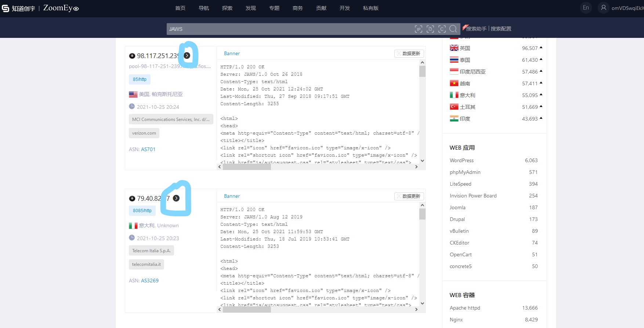The height and width of the screenshot is (328, 644).
Task: Click the verizon.com tag
Action: [x=144, y=133]
